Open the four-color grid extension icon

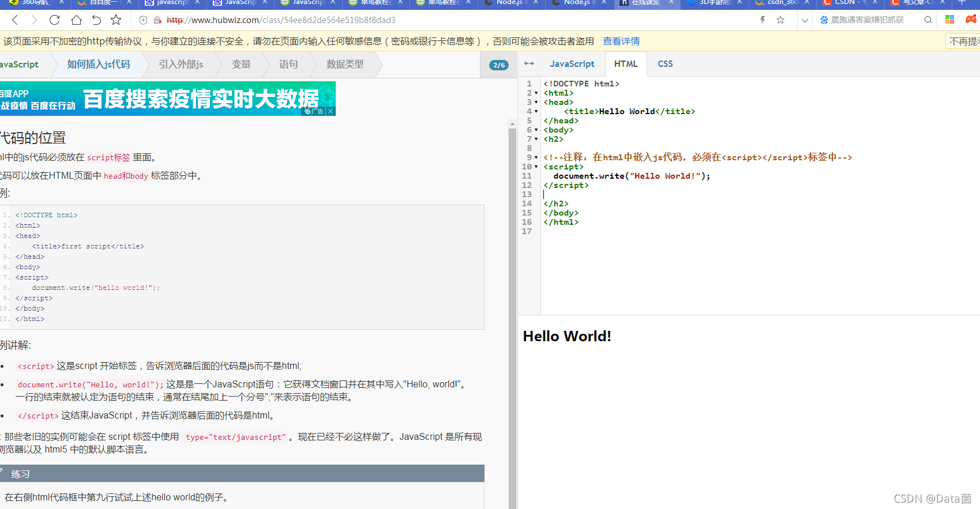pyautogui.click(x=949, y=20)
